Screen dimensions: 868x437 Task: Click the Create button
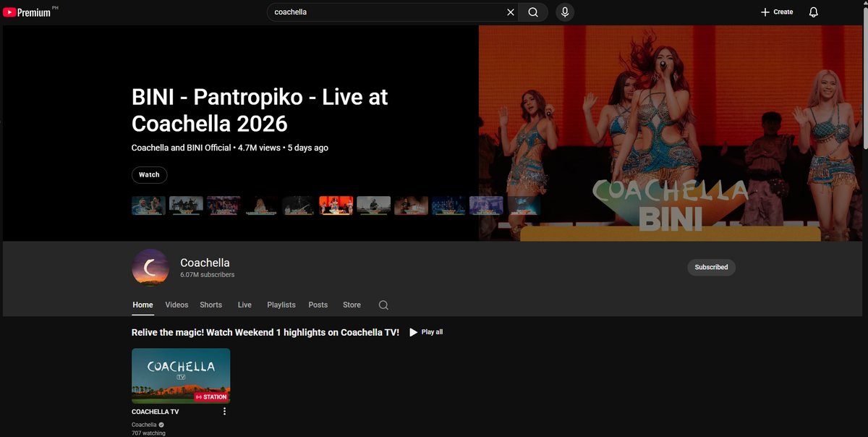point(777,12)
